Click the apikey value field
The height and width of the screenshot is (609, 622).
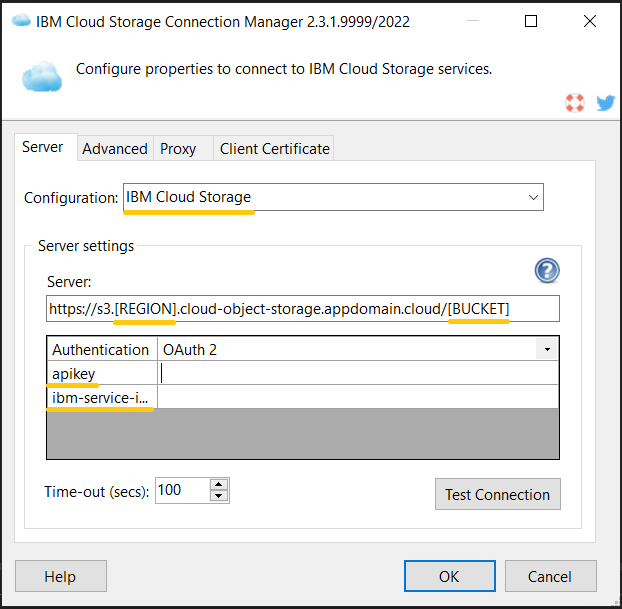357,374
